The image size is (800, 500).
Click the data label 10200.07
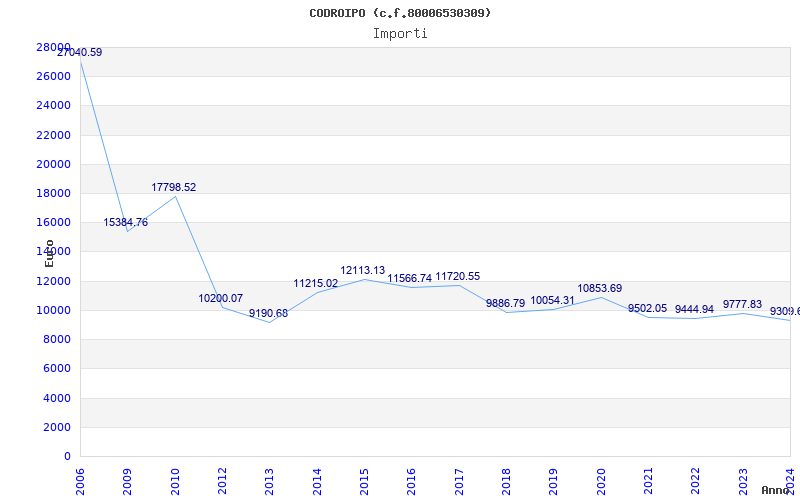(220, 298)
